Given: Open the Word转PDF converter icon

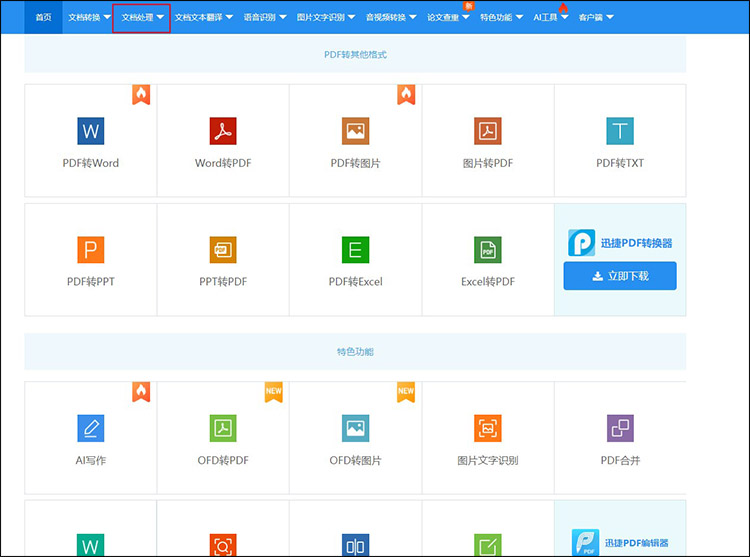Looking at the screenshot, I should pyautogui.click(x=223, y=131).
